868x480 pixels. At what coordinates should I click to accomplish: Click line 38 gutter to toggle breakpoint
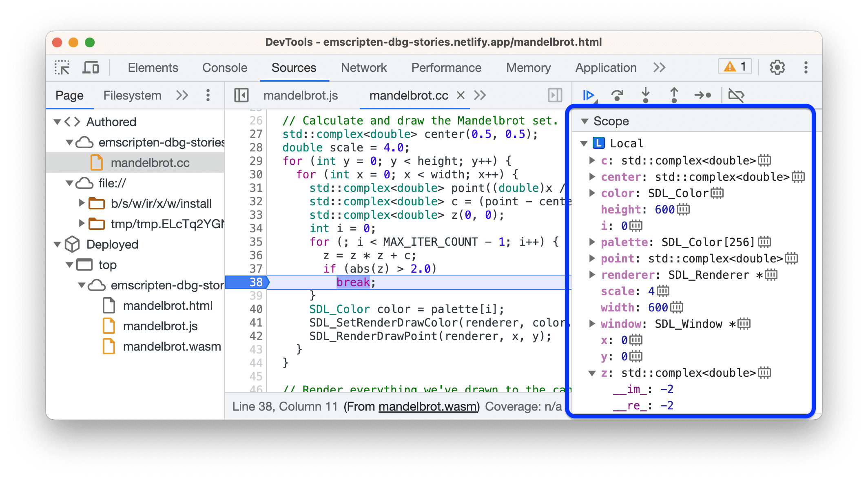[x=255, y=281]
